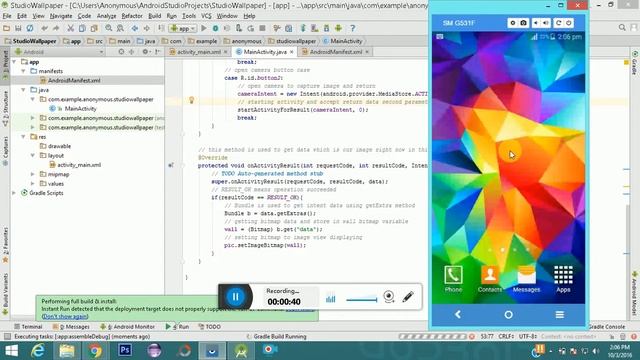This screenshot has width=640, height=360.
Task: Click the Undo arrow icon
Action: [x=44, y=28]
